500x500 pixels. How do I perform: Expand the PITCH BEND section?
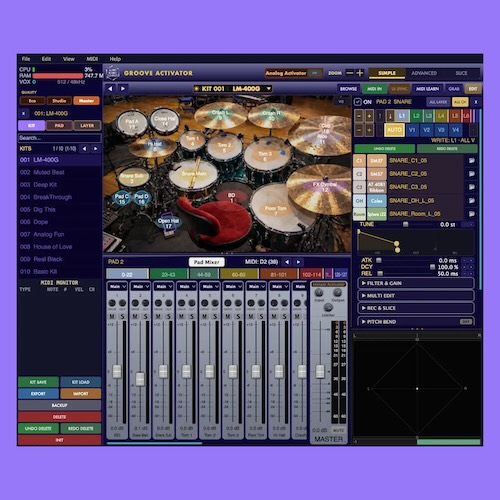(x=416, y=322)
